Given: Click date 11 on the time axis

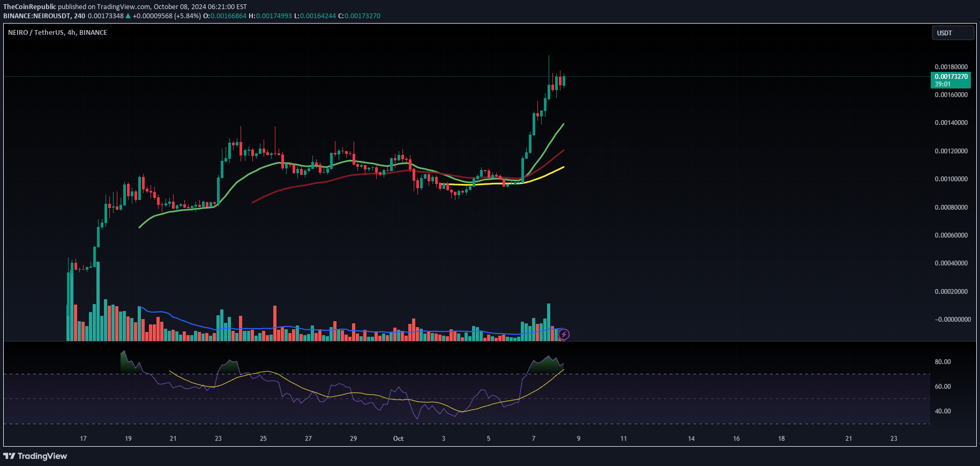Looking at the screenshot, I should coord(624,439).
